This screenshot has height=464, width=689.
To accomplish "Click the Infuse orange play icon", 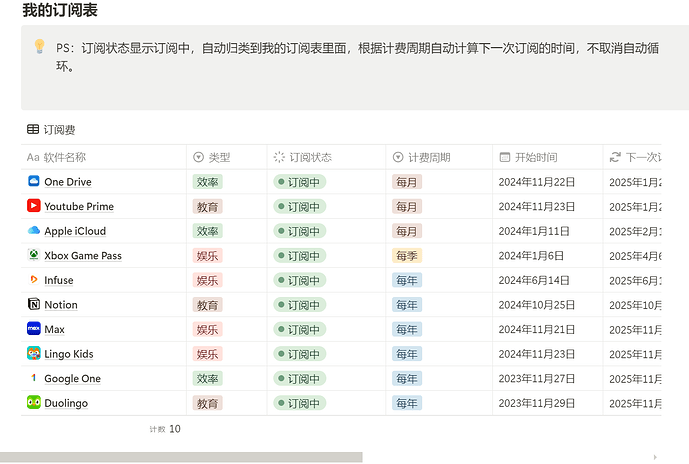I will (33, 279).
